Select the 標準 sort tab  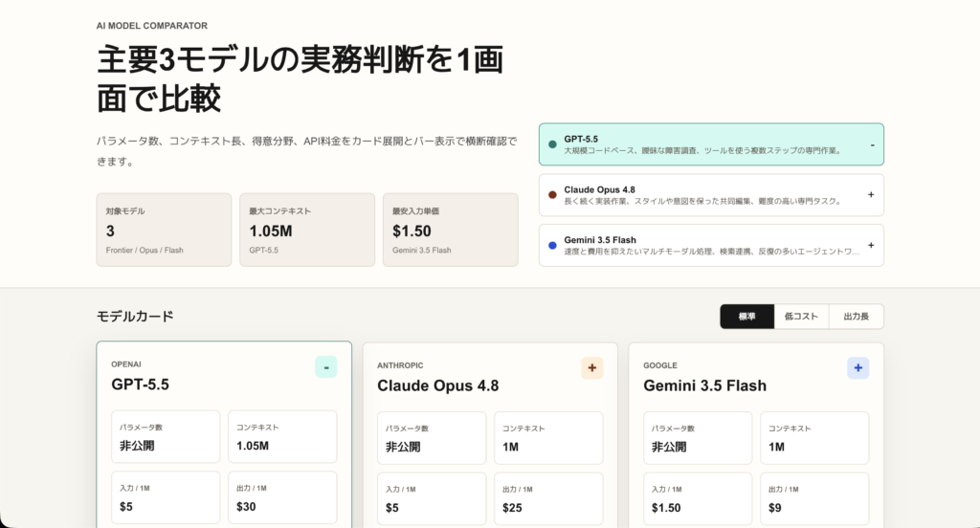coord(746,317)
